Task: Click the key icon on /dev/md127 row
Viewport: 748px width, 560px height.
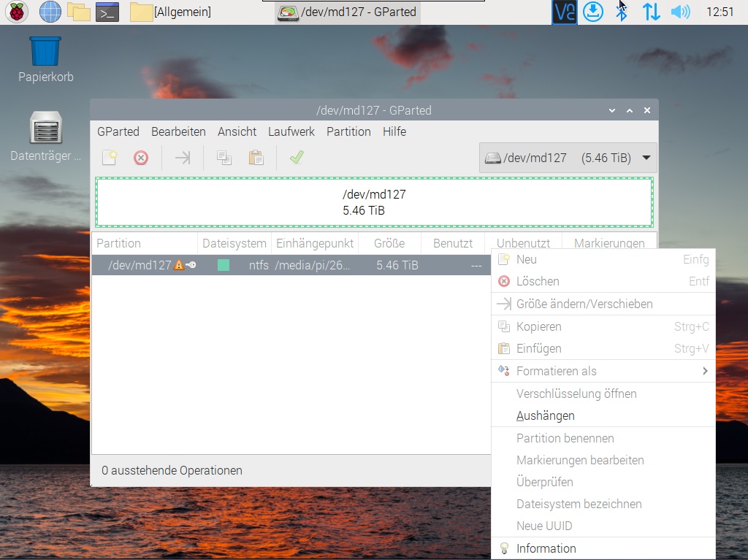Action: tap(191, 265)
